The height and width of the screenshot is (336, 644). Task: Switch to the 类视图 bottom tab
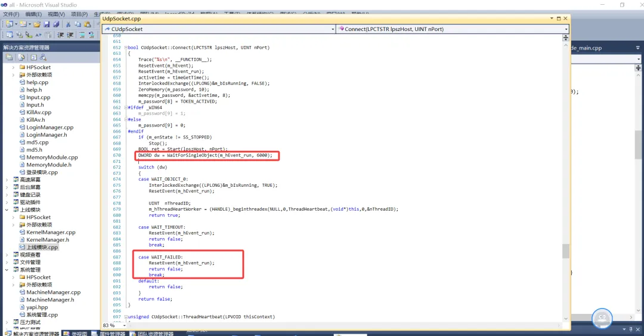76,334
